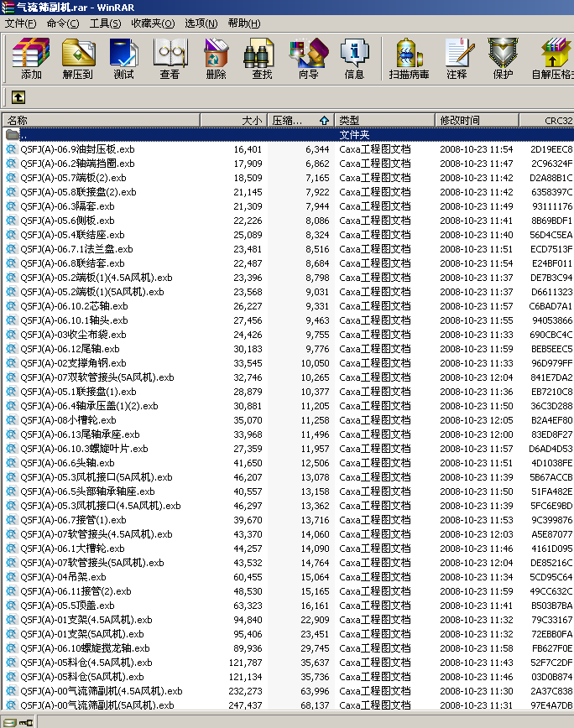
Task: Select file QSFJ(A)-05.7端板(2).exb
Action: coord(73,178)
